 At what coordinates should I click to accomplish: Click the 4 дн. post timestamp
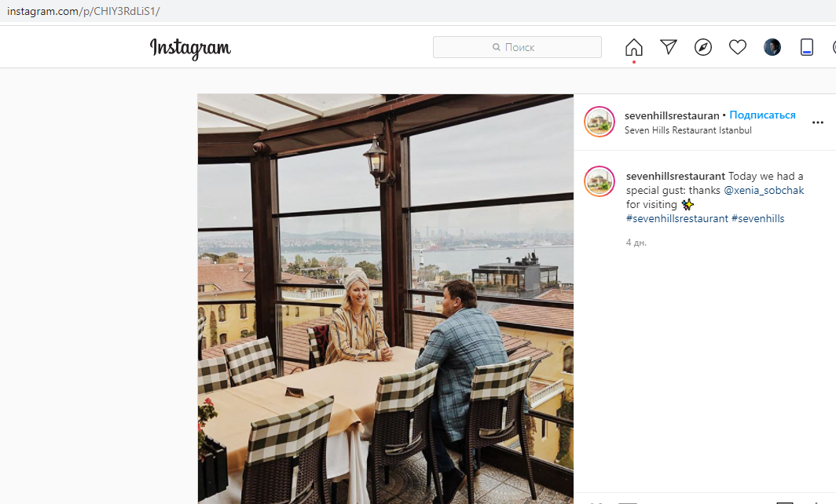tap(636, 243)
